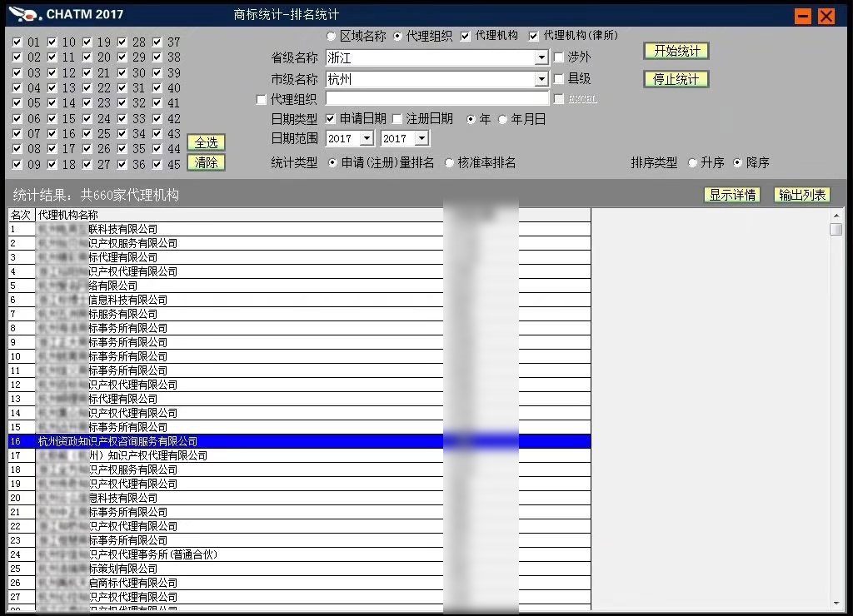853x616 pixels.
Task: Select the 核准率排名 radio option
Action: [450, 163]
